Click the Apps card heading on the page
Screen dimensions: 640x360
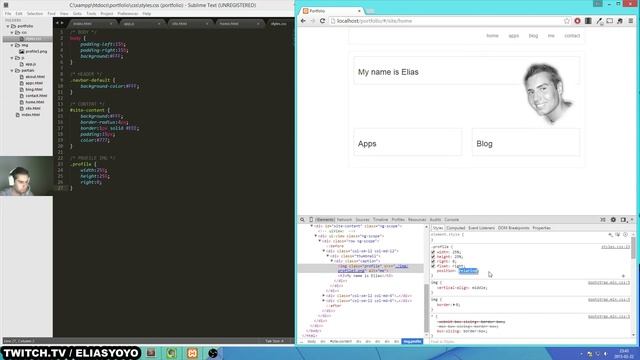point(367,144)
